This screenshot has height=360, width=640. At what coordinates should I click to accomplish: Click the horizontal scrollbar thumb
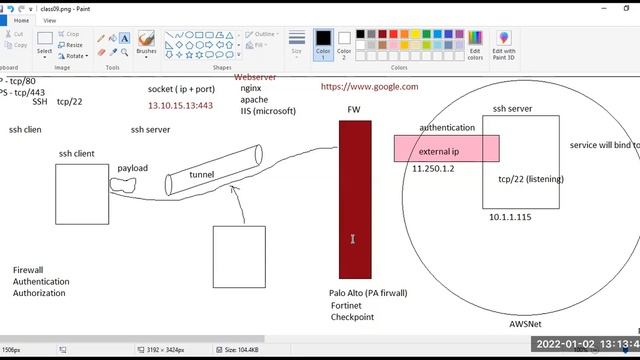[x=132, y=339]
